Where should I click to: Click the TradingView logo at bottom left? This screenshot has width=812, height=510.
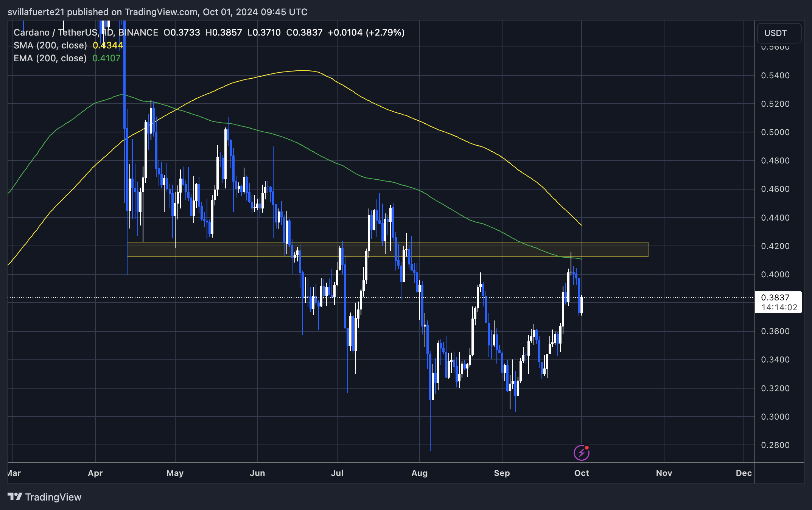[x=45, y=497]
